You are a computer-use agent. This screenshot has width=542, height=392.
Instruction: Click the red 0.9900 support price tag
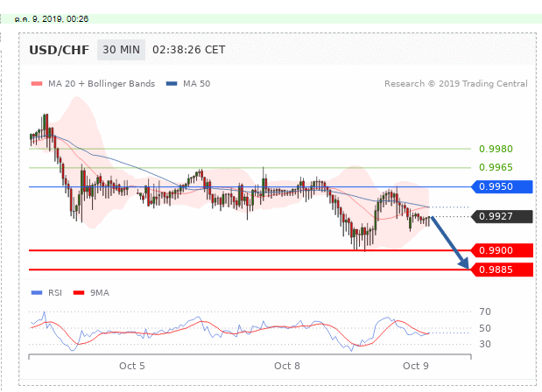[x=503, y=250]
